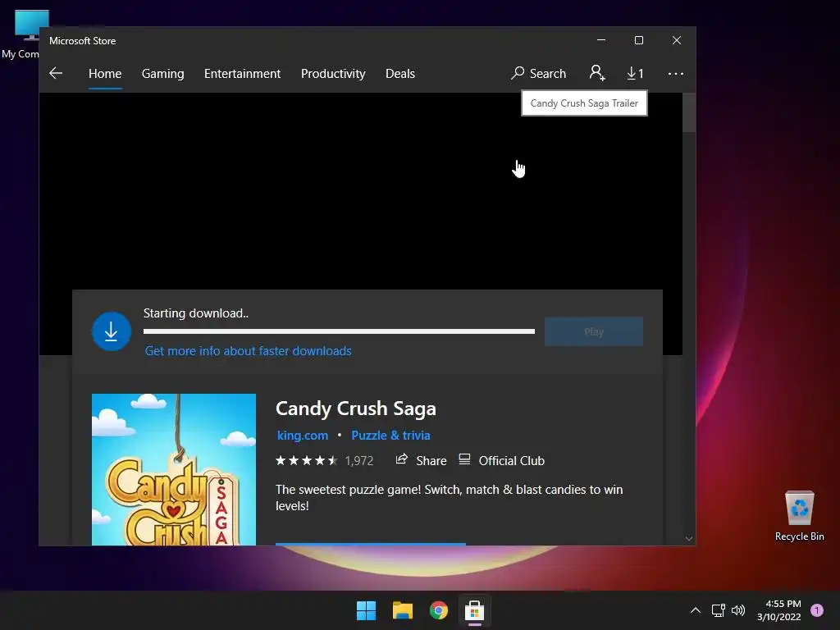The image size is (840, 630).
Task: Select the Recycle Bin desktop icon
Action: point(799,516)
